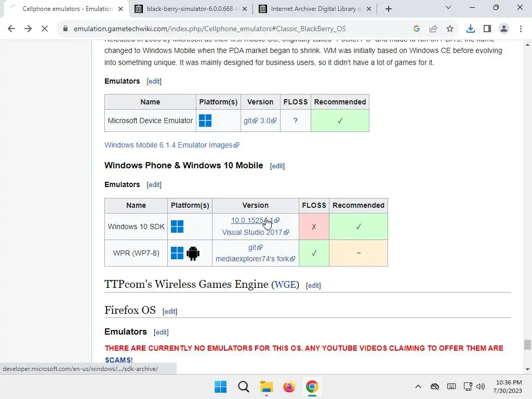
Task: Click Chrome icon in taskbar
Action: 312,387
